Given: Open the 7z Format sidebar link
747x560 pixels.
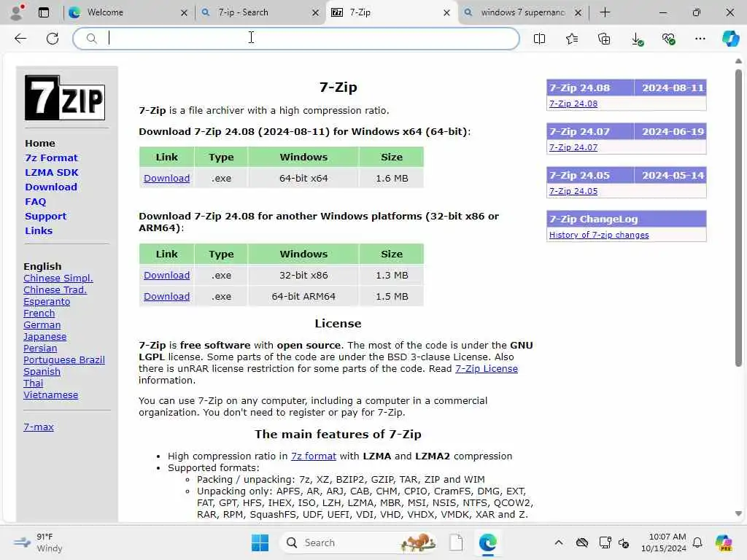Looking at the screenshot, I should coord(52,157).
